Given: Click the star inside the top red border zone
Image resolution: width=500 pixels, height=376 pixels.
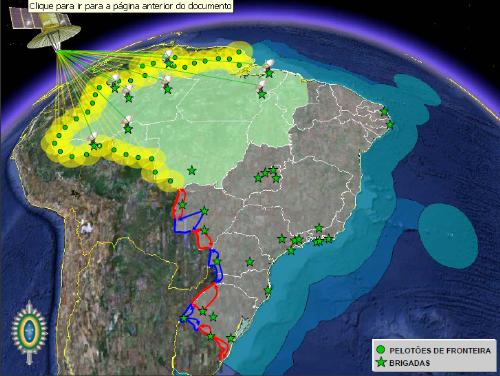Looking at the screenshot, I should (x=182, y=205).
